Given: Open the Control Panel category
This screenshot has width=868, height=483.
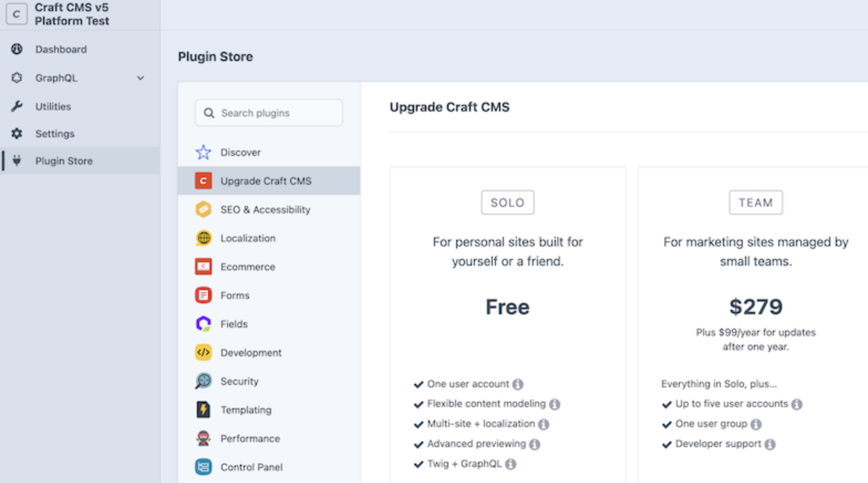Looking at the screenshot, I should (x=269, y=467).
